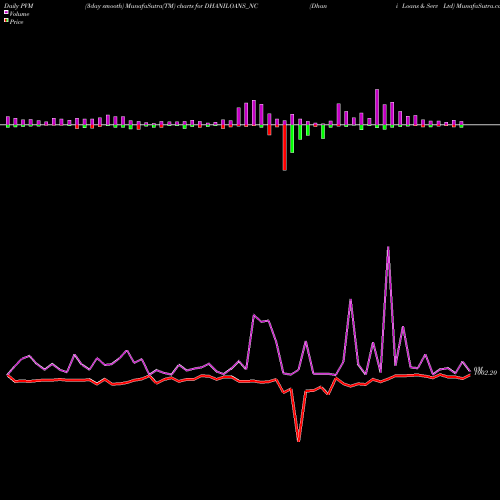The height and width of the screenshot is (500, 500).
Task: Select the Price legend label
Action: click(16, 22)
